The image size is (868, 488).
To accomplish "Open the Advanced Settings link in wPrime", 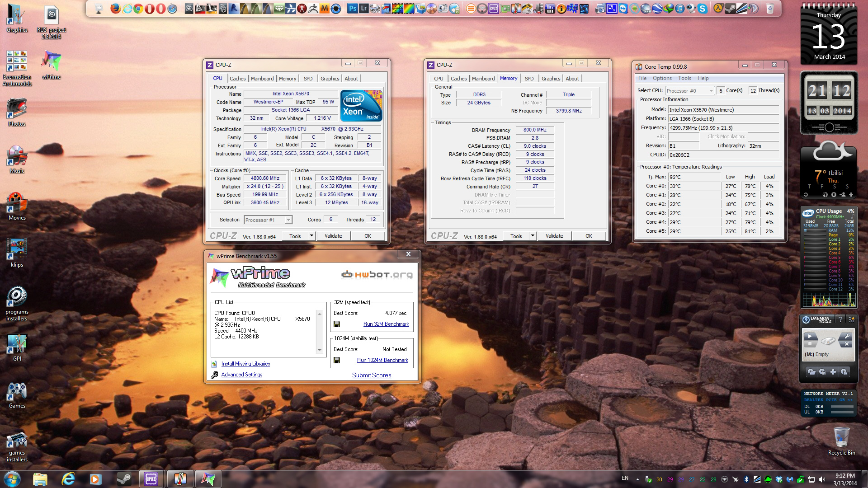I will click(x=241, y=375).
